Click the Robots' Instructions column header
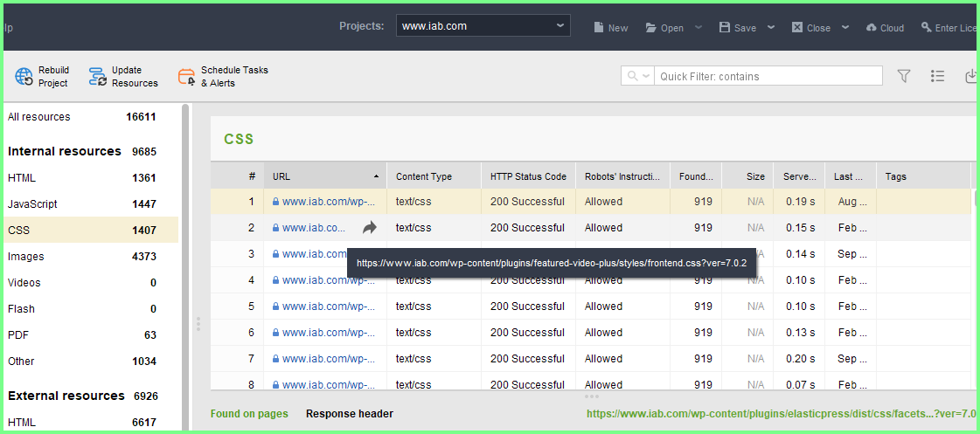980x434 pixels. pyautogui.click(x=623, y=176)
